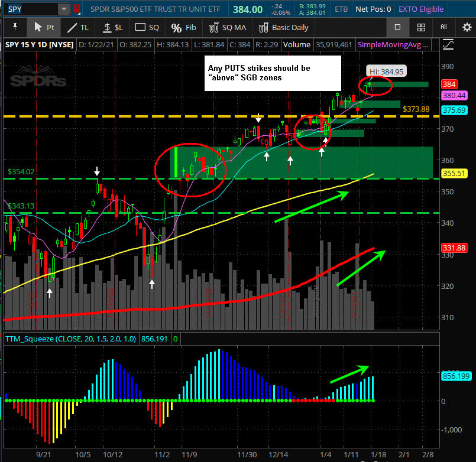Select the TL trendline drawing tool
Screen dimensions: 476x462
(x=77, y=27)
